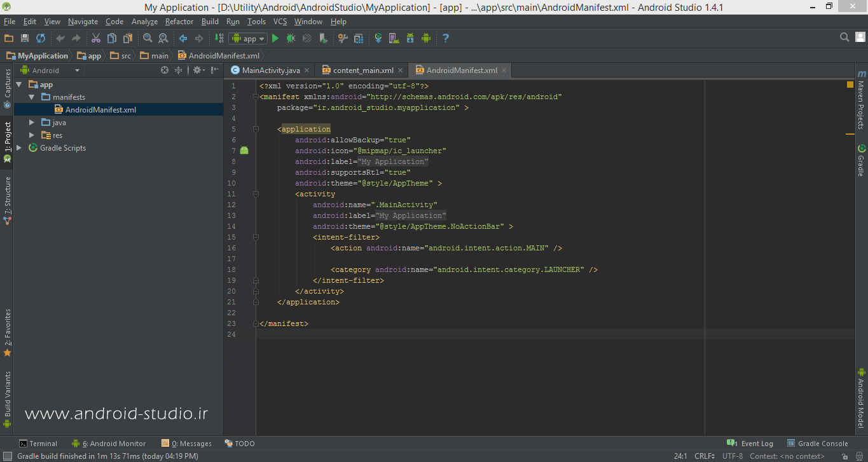868x462 pixels.
Task: Toggle the Android Model side panel
Action: tap(861, 398)
